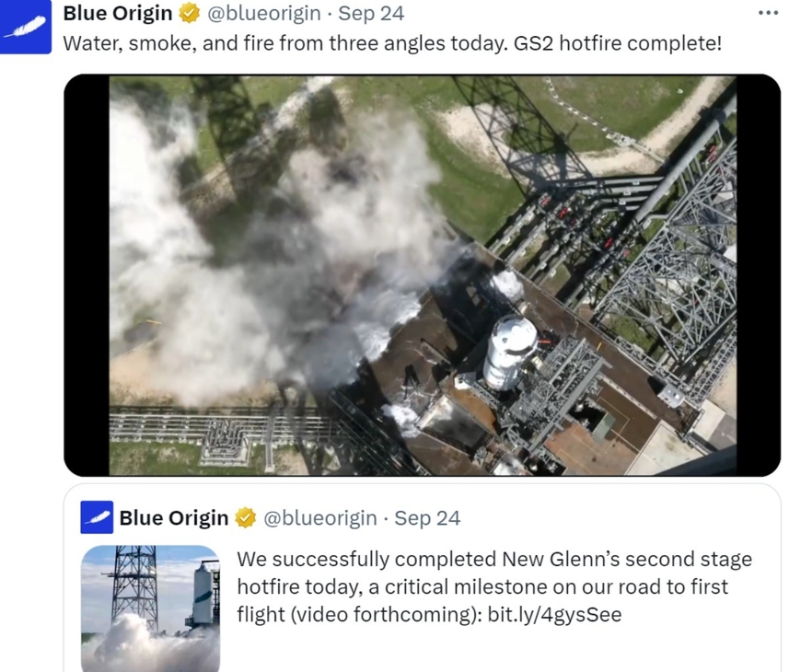Open the rocket stage thumbnail in quoted tweet
Viewport: 801px width, 672px height.
pyautogui.click(x=150, y=608)
